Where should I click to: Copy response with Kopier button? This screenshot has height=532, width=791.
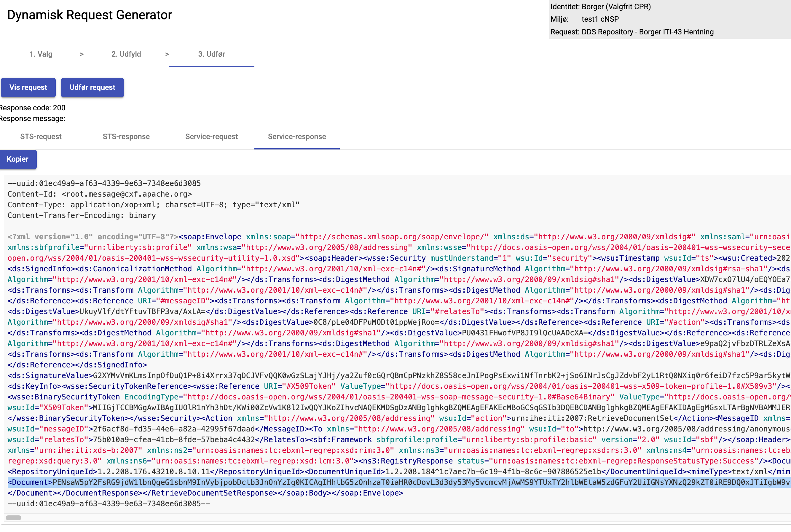coord(17,159)
